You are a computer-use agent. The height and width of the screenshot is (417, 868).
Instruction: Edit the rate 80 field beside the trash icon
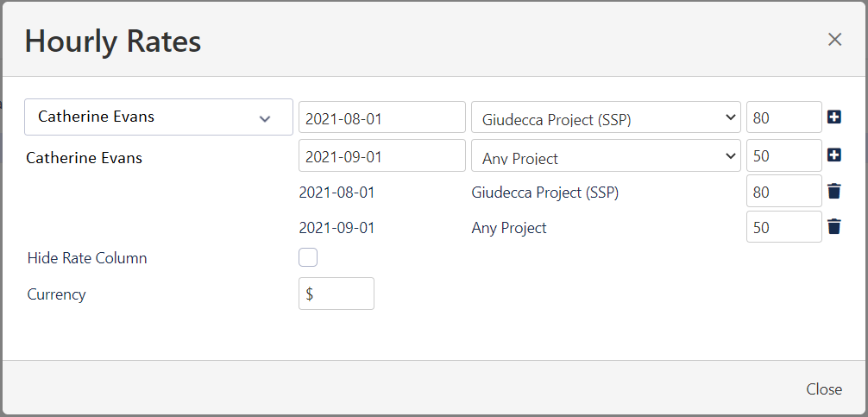(x=783, y=192)
